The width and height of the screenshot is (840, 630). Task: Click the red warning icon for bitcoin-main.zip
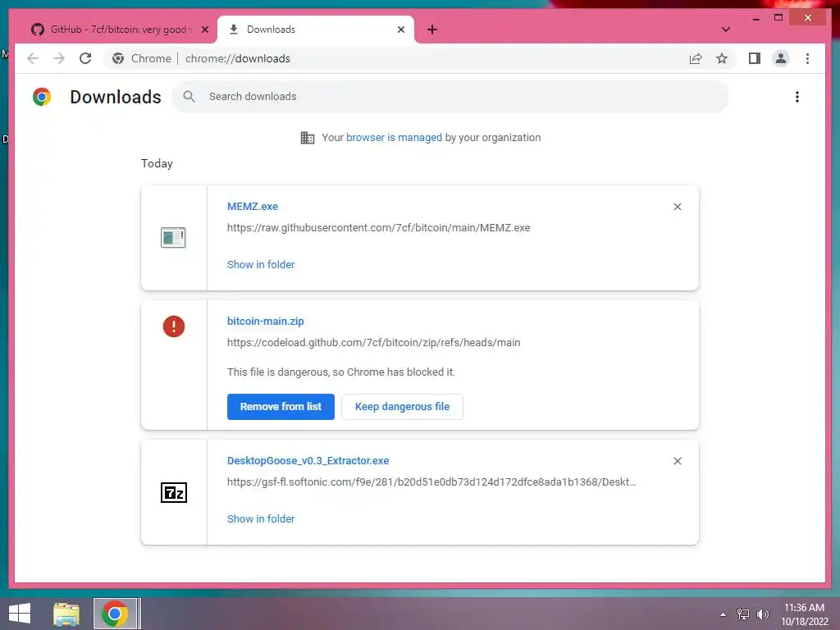pos(174,326)
